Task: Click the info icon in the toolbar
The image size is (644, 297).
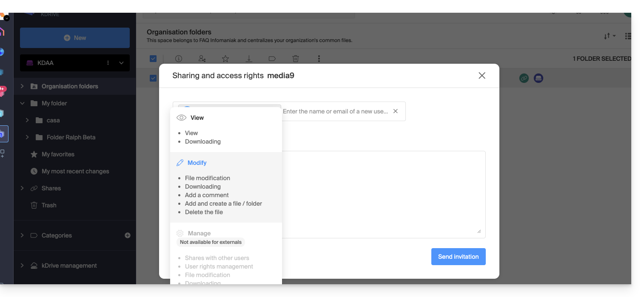Action: (x=179, y=59)
